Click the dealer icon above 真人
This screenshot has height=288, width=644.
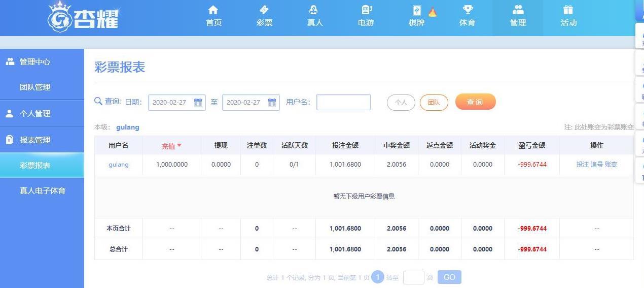click(x=314, y=10)
